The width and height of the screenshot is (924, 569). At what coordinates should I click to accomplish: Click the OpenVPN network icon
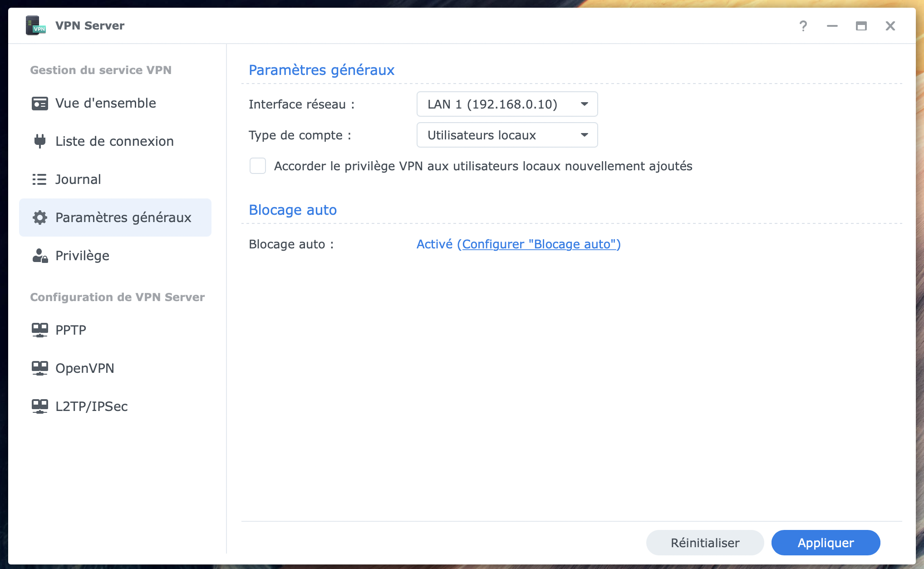pos(39,368)
